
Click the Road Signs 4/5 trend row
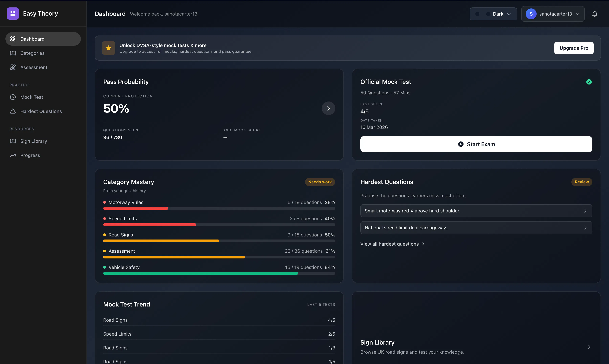(x=219, y=320)
